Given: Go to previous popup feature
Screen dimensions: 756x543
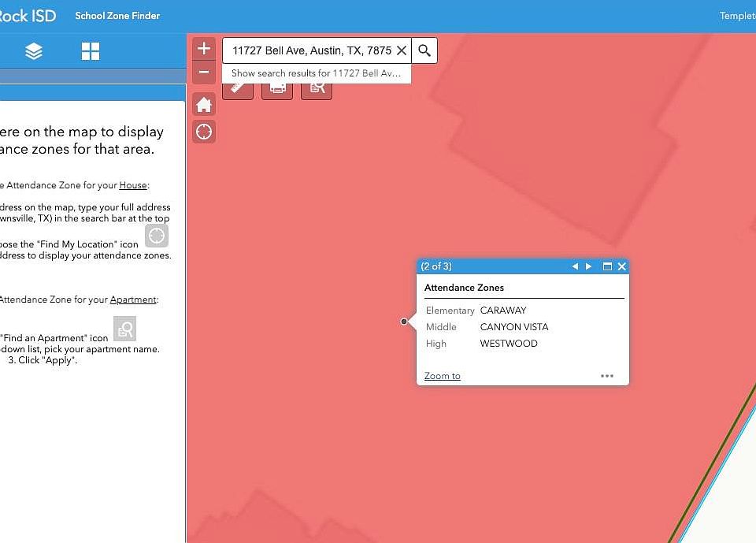Looking at the screenshot, I should 575,266.
